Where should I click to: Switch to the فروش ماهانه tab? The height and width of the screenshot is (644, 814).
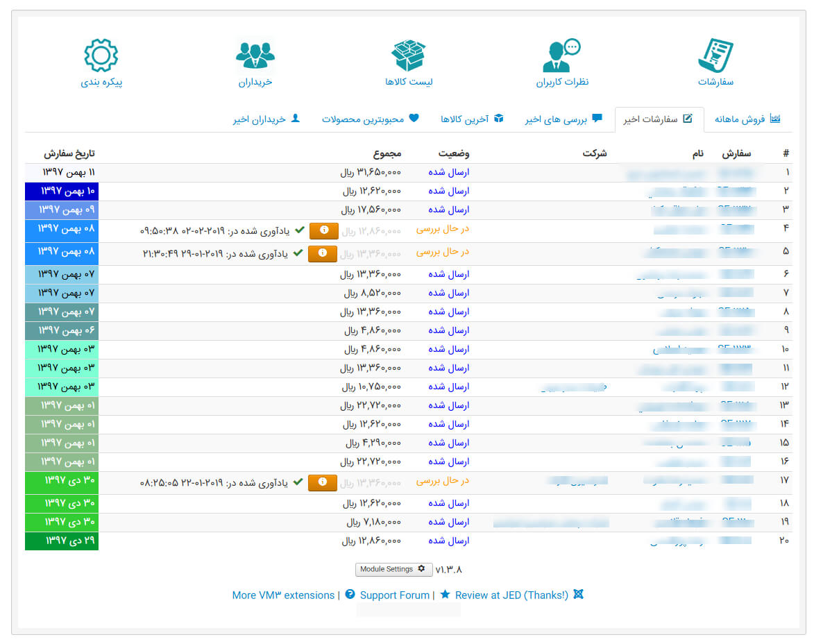pos(747,119)
